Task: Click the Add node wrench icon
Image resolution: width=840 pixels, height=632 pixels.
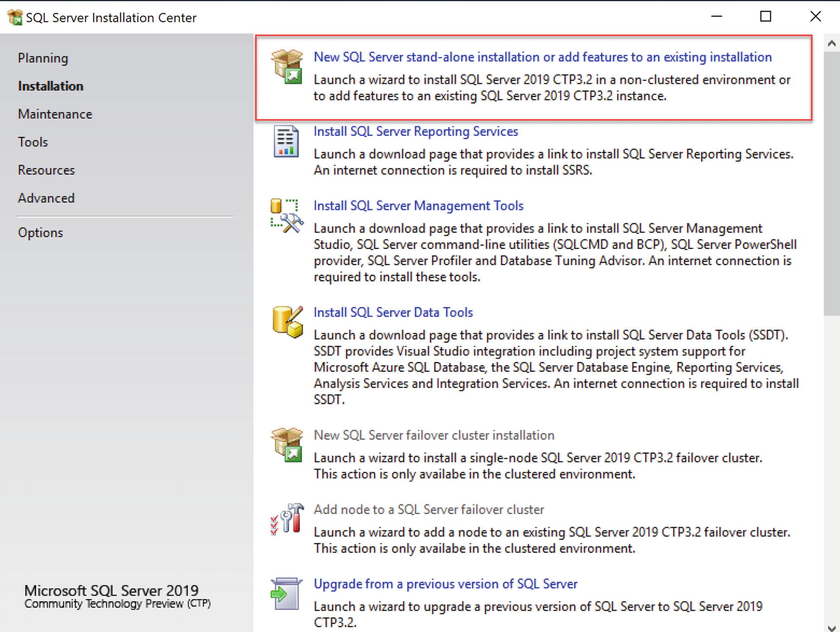Action: pos(287,519)
